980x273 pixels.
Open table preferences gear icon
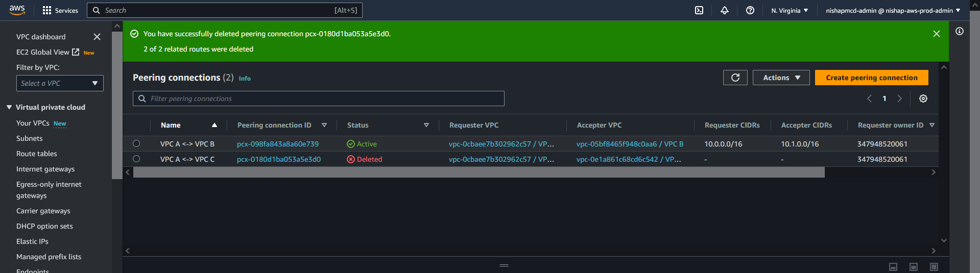pyautogui.click(x=923, y=98)
